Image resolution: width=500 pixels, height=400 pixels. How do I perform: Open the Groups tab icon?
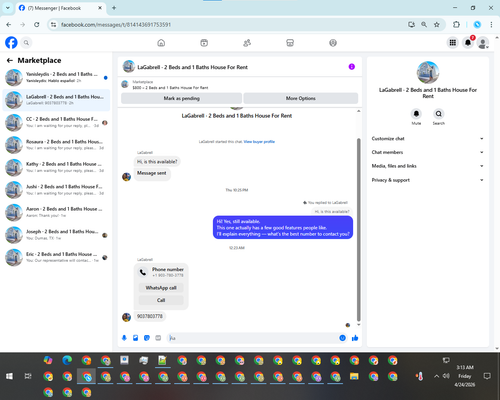click(x=333, y=43)
